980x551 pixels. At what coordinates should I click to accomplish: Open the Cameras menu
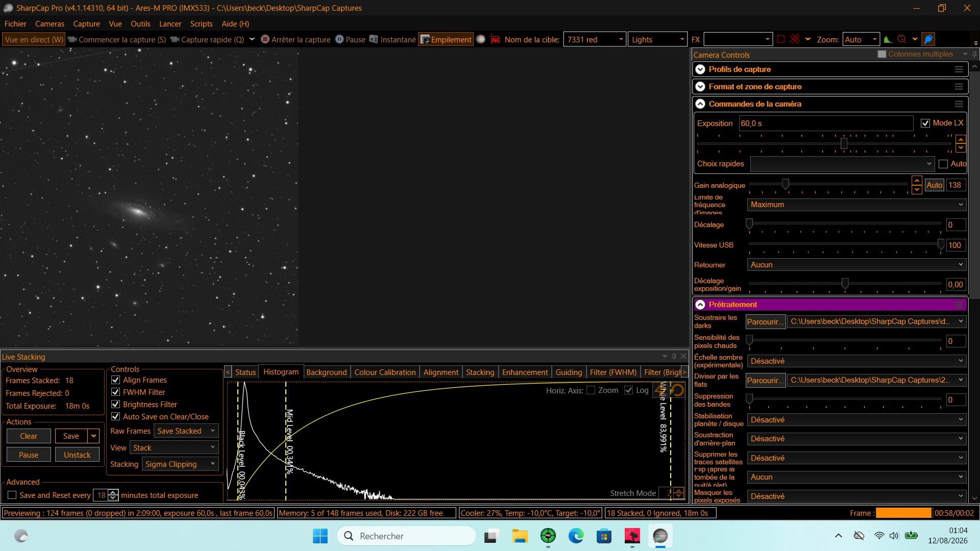(50, 24)
